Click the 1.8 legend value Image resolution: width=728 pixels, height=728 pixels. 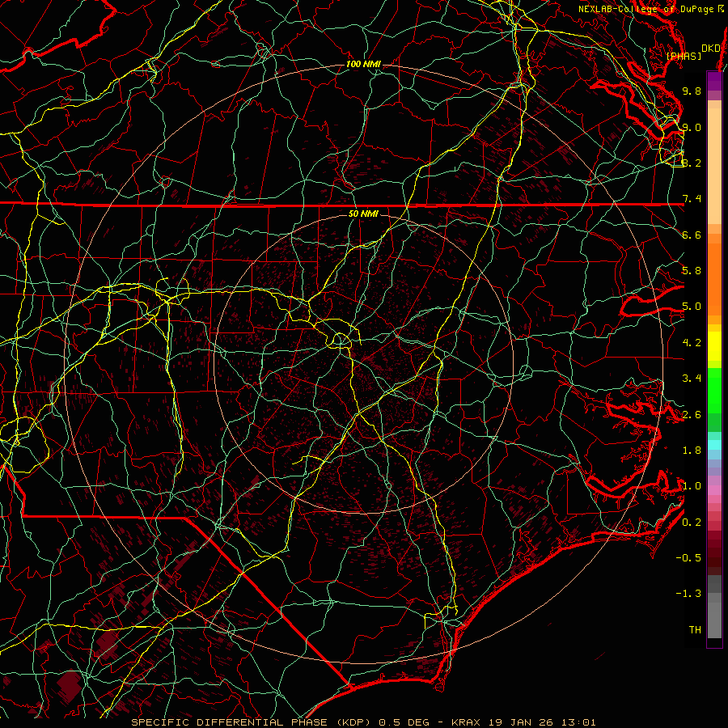pos(692,451)
